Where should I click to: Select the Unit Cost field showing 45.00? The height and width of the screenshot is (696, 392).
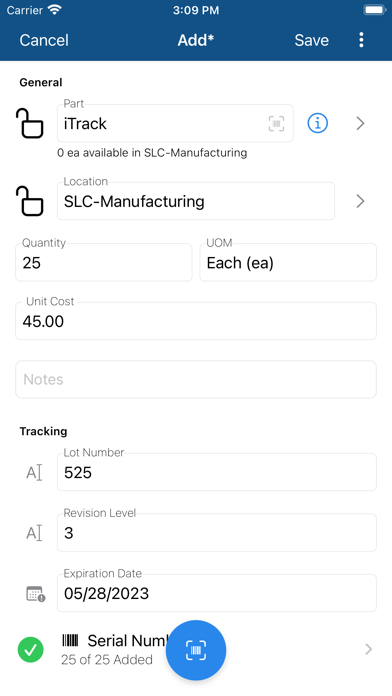[x=196, y=321]
